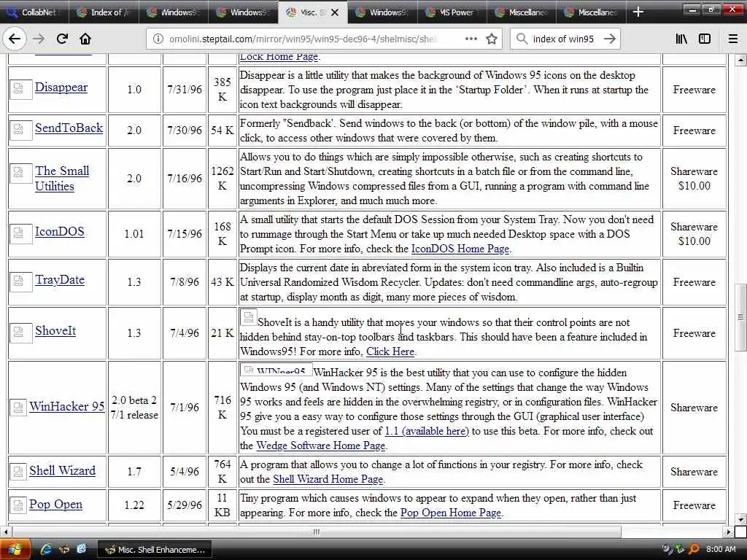The width and height of the screenshot is (747, 560).
Task: Click the Misc. Shell Enhancements taskbar button
Action: tap(155, 550)
